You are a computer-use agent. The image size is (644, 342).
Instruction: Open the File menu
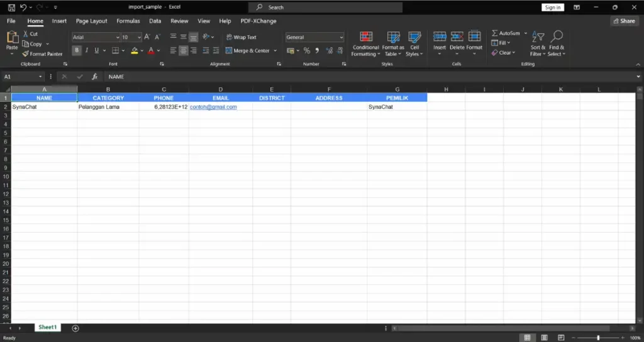pos(11,21)
